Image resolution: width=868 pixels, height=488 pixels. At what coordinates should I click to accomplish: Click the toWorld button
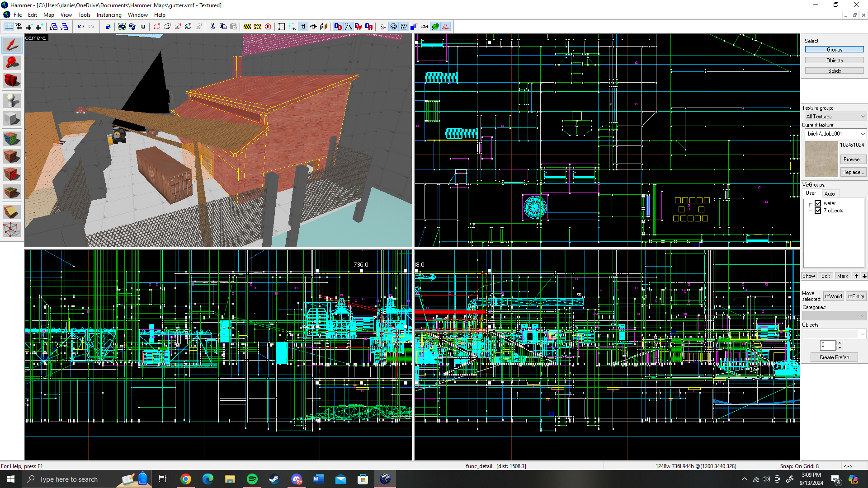(833, 296)
